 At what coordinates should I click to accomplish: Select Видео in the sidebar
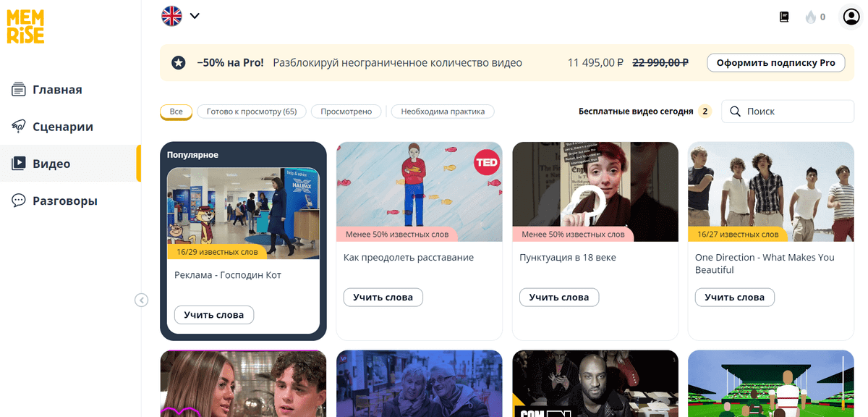(x=70, y=164)
